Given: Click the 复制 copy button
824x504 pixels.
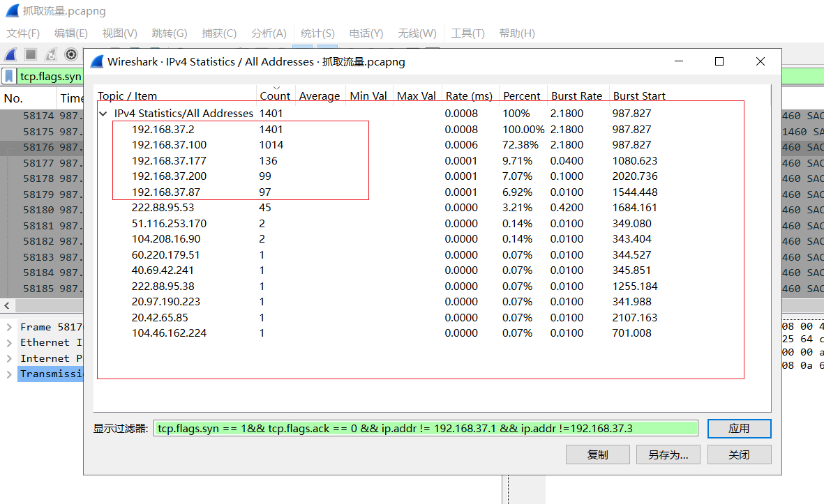Looking at the screenshot, I should point(597,455).
